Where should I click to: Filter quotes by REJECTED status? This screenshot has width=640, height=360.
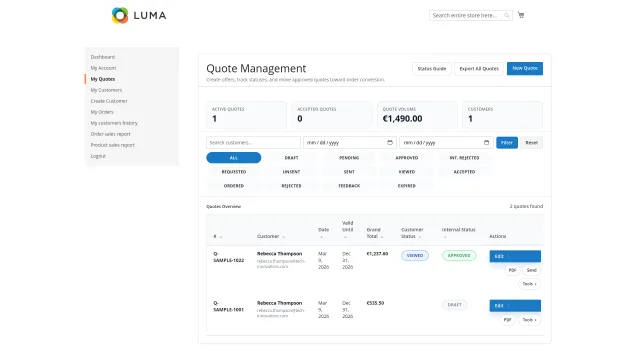(291, 186)
